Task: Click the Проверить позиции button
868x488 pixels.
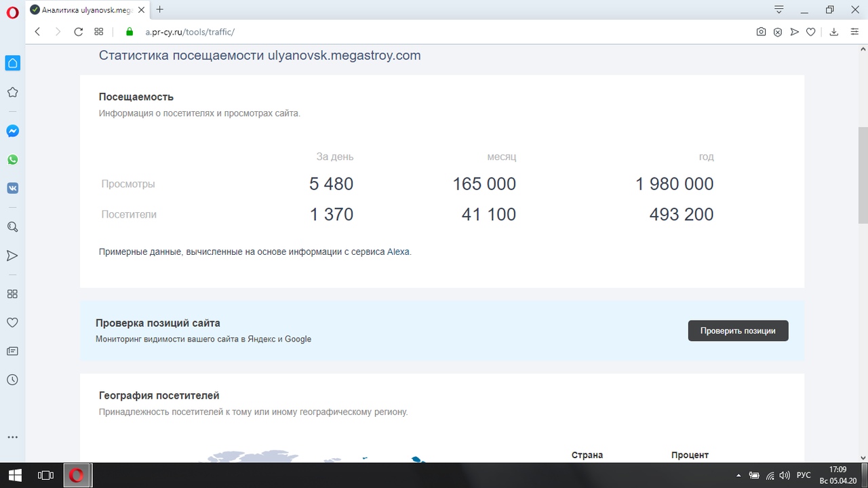Action: coord(738,331)
